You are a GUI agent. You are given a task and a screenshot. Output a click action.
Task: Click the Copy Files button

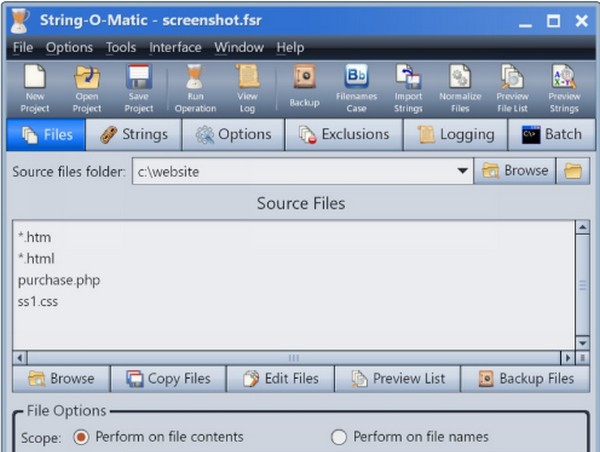pos(168,379)
